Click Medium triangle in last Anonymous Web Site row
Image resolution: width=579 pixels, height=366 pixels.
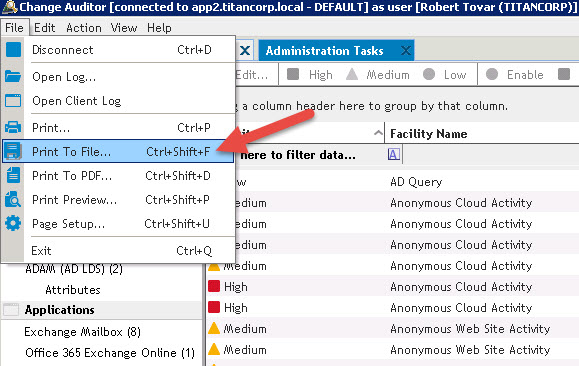tap(214, 349)
